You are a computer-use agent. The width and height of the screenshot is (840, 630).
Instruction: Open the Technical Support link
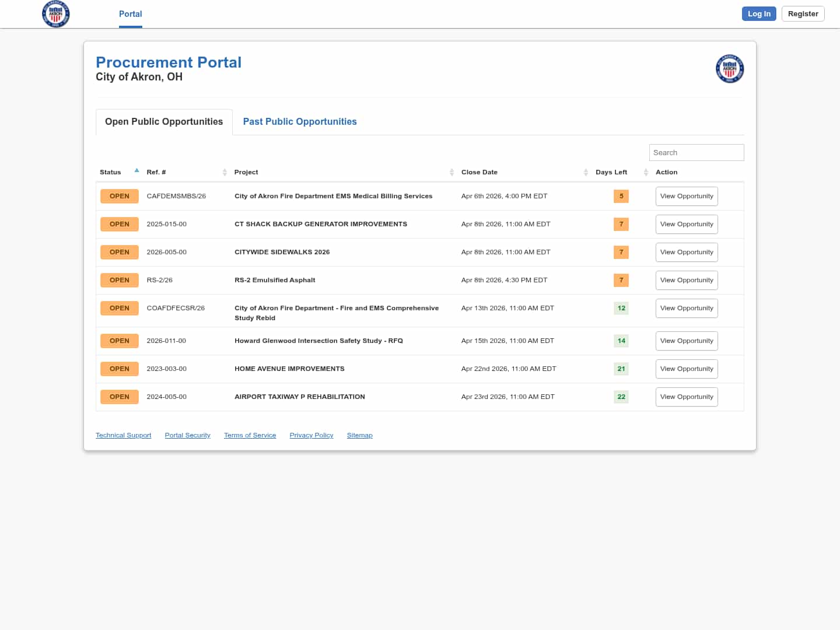(x=123, y=436)
